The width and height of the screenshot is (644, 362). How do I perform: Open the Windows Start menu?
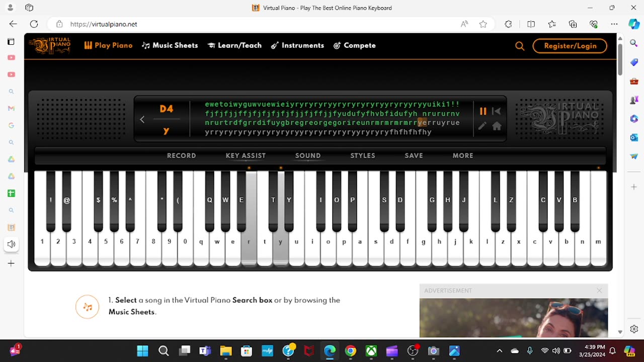pos(143,350)
